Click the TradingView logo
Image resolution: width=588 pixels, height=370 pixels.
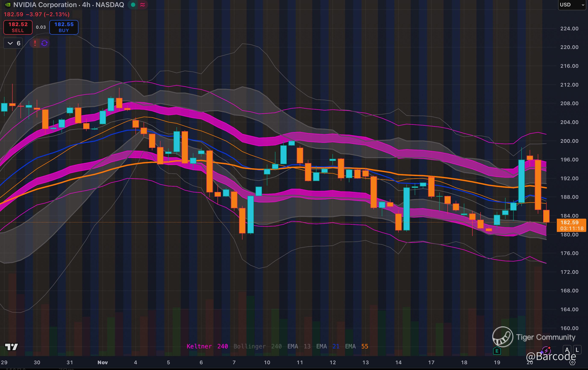coord(12,347)
